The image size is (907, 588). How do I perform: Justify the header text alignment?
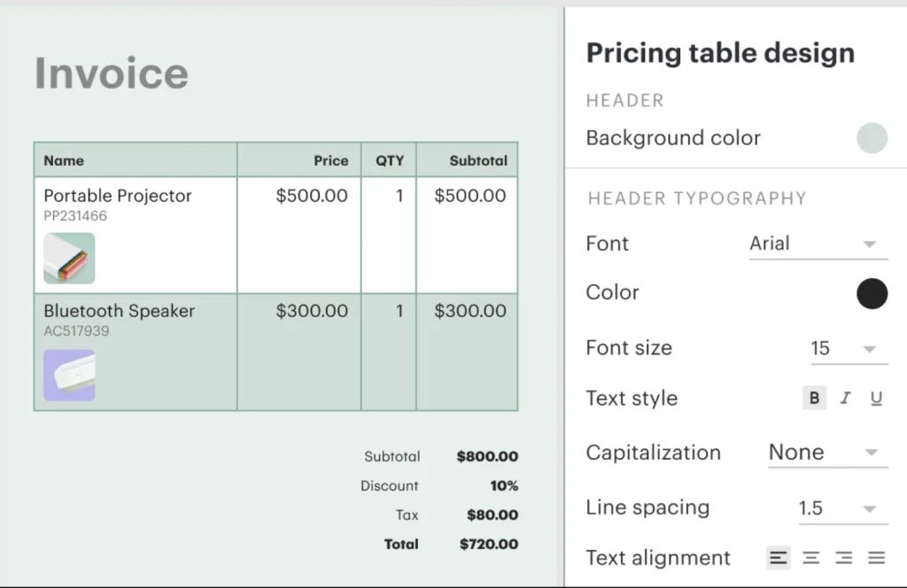pos(876,558)
